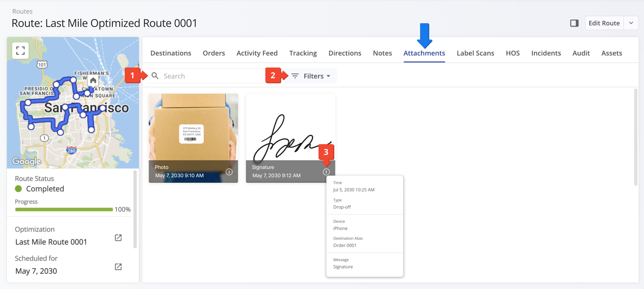Click the Signature message value in popup
This screenshot has width=644, height=289.
click(x=343, y=267)
